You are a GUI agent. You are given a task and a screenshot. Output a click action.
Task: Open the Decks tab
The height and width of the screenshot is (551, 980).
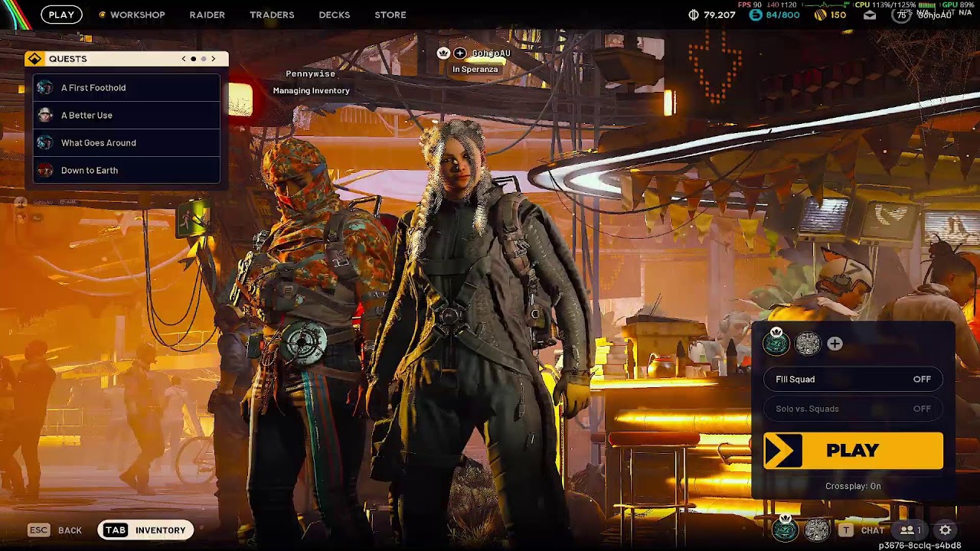tap(335, 15)
